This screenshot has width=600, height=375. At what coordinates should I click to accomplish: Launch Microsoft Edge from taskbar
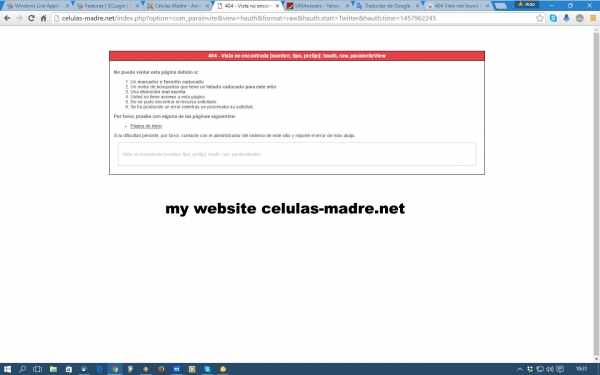(x=99, y=369)
